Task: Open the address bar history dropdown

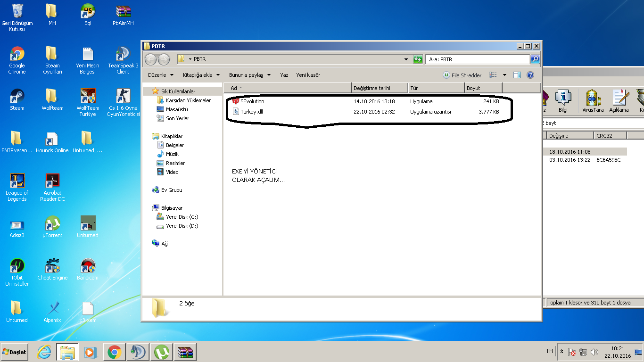Action: click(406, 59)
